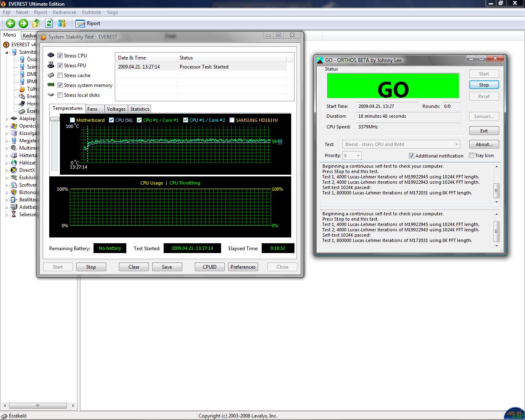
Task: Toggle the Stress FPU checkbox
Action: click(60, 65)
